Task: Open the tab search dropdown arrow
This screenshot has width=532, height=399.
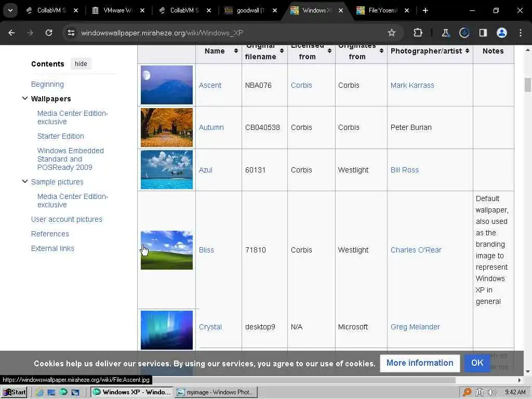Action: coord(10,10)
